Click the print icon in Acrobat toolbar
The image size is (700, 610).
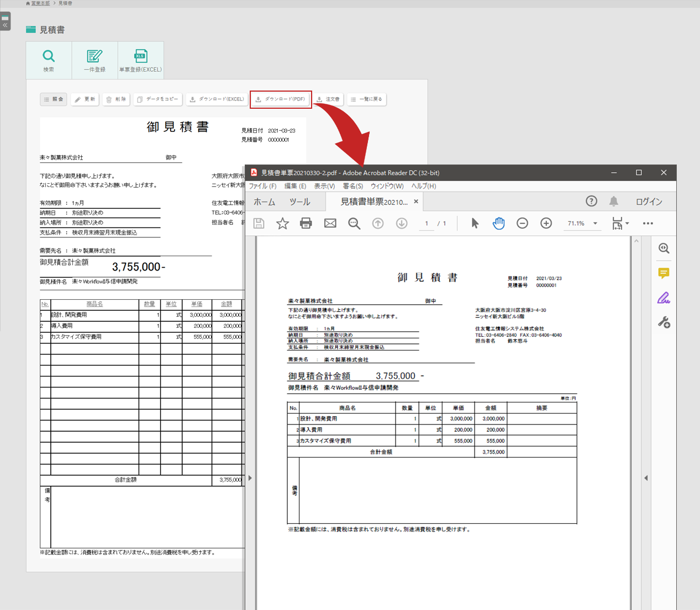coord(306,223)
